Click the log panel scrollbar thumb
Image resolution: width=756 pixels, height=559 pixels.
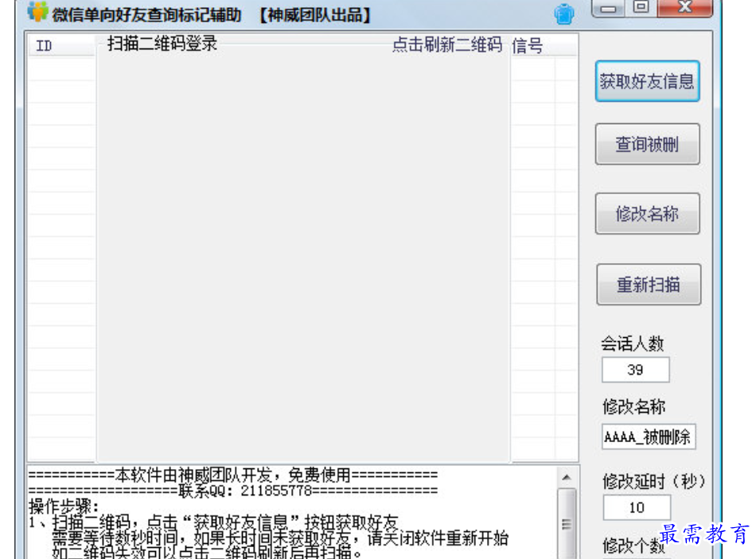coord(567,524)
